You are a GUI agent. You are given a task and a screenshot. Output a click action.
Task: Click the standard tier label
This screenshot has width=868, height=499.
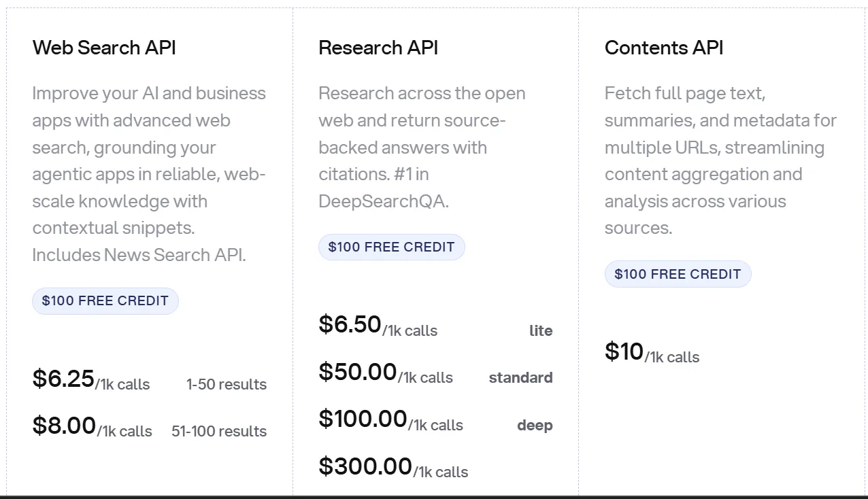click(520, 378)
